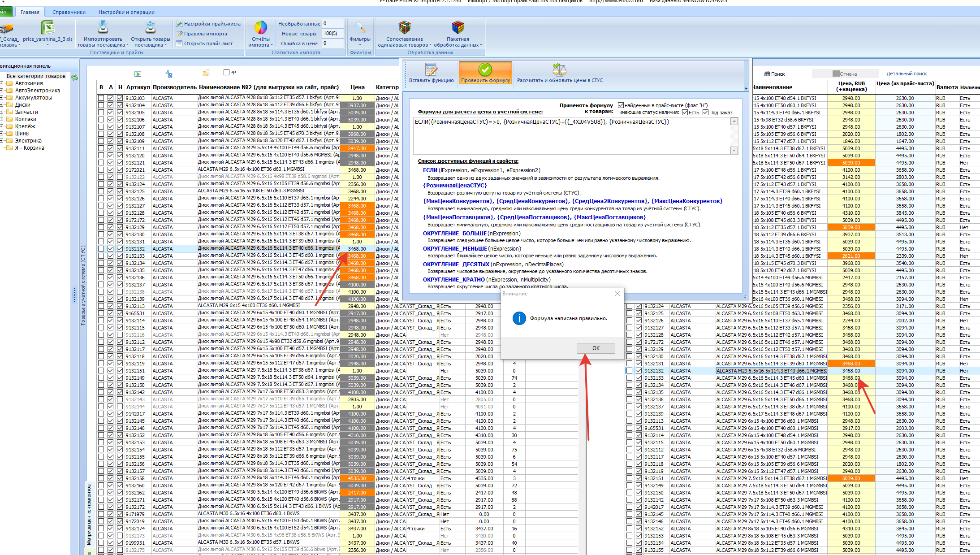Click the Открыть товары поставщика icon
Viewport: 980px width, 555px height.
coord(151,27)
